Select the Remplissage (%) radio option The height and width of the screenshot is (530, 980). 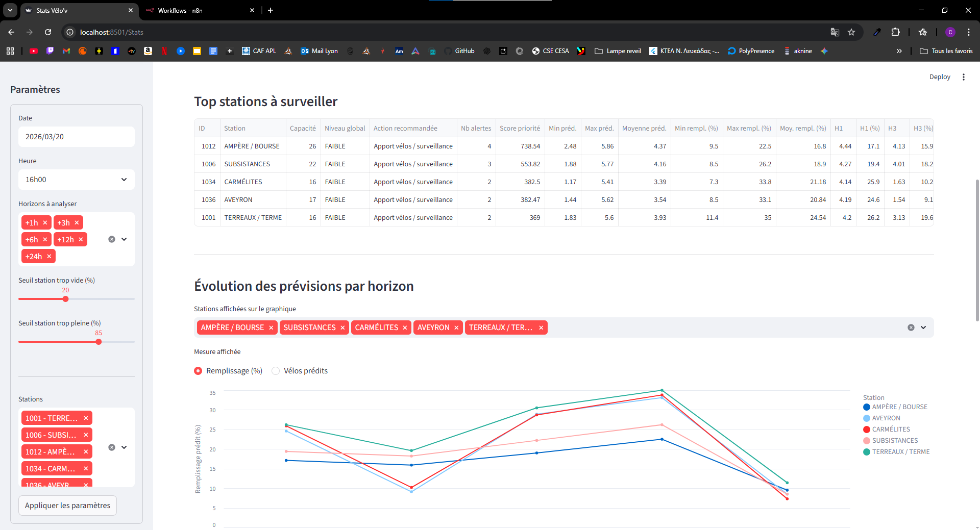click(x=198, y=371)
